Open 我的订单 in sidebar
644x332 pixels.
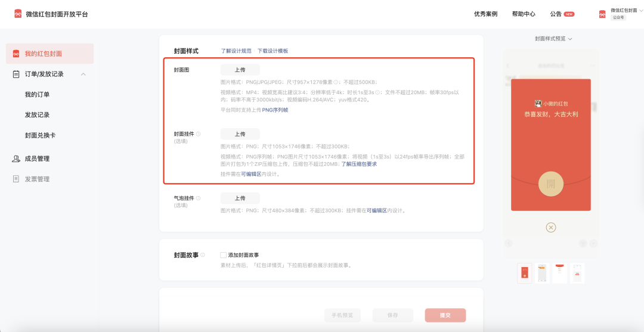pos(38,94)
